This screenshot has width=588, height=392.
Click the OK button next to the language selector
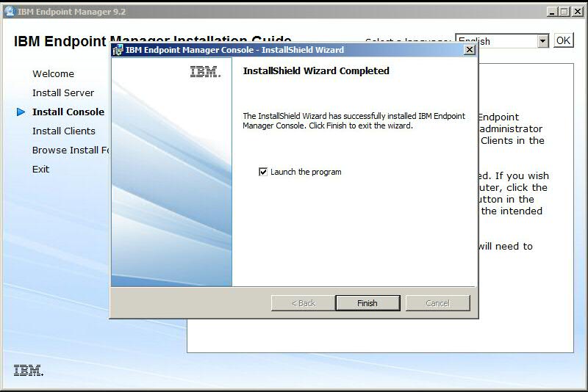pyautogui.click(x=563, y=40)
